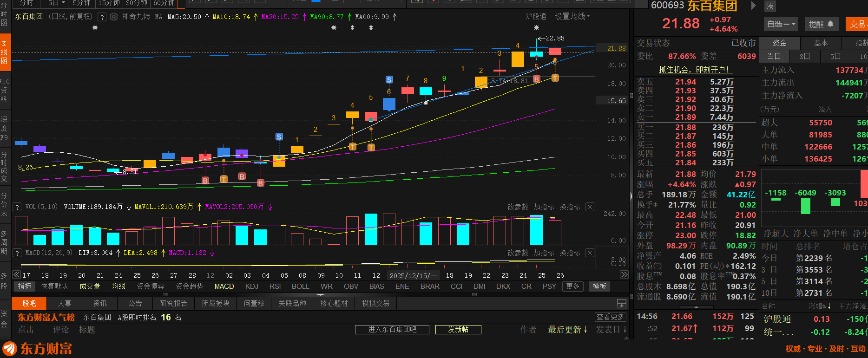Viewport: 868px width, 358px height.
Task: Select the 研究报告 tab
Action: pos(173,304)
